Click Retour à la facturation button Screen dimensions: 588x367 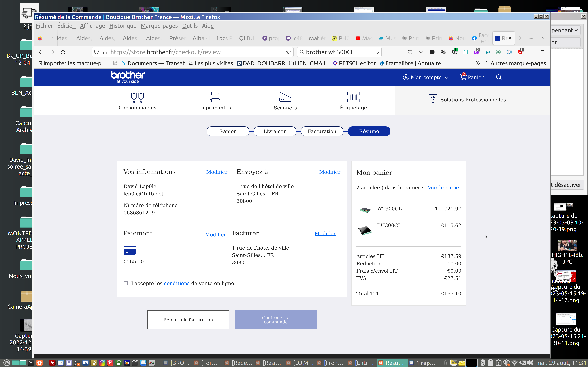[188, 320]
